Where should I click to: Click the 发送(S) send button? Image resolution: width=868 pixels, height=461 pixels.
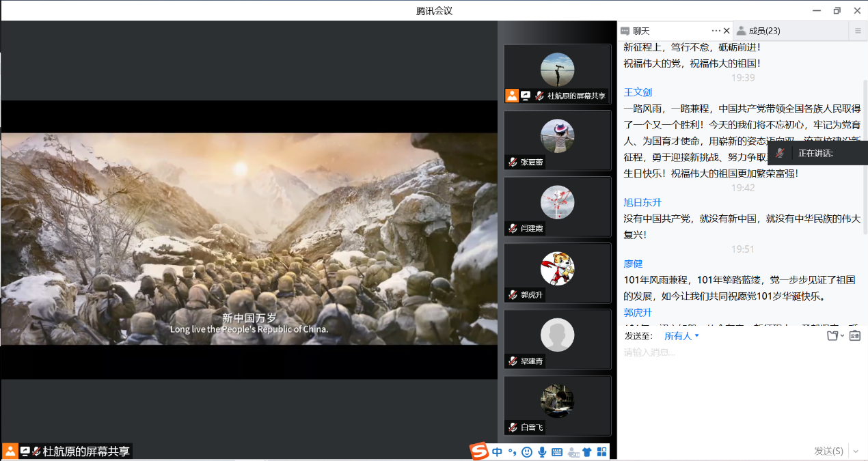828,451
